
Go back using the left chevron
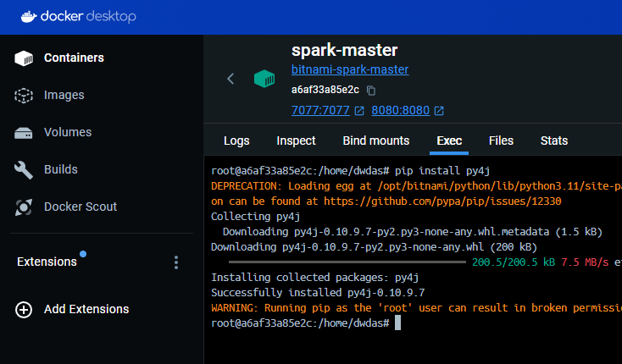coord(230,79)
